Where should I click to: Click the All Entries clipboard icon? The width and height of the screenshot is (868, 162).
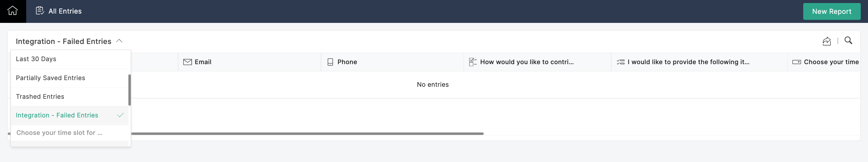pyautogui.click(x=40, y=11)
